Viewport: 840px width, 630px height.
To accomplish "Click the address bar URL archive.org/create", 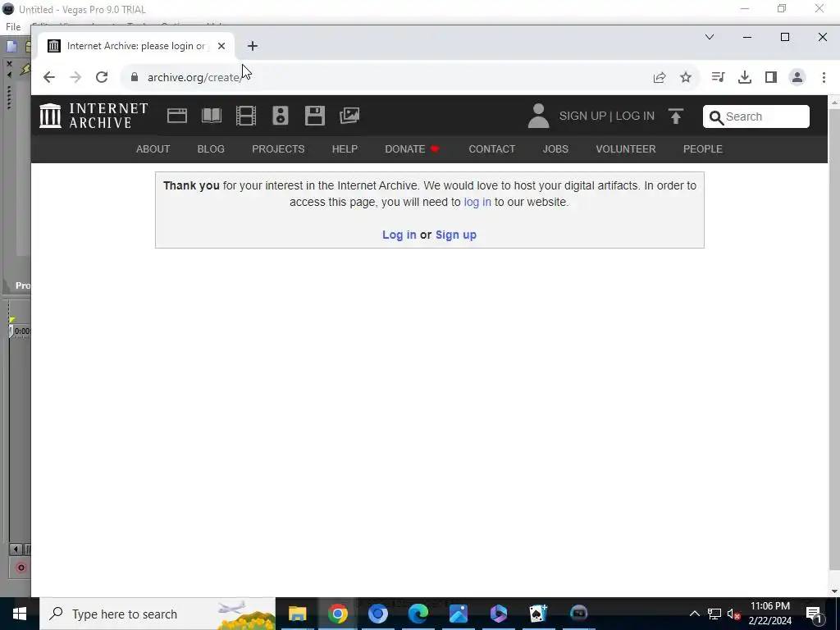I will (194, 77).
